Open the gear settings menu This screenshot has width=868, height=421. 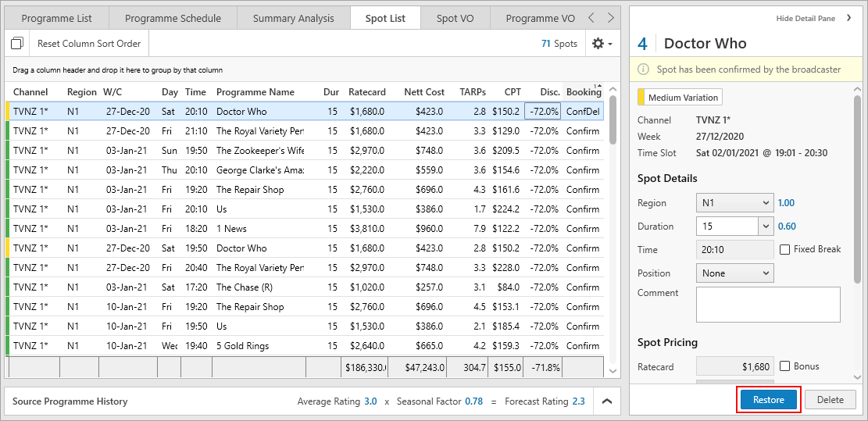click(602, 44)
